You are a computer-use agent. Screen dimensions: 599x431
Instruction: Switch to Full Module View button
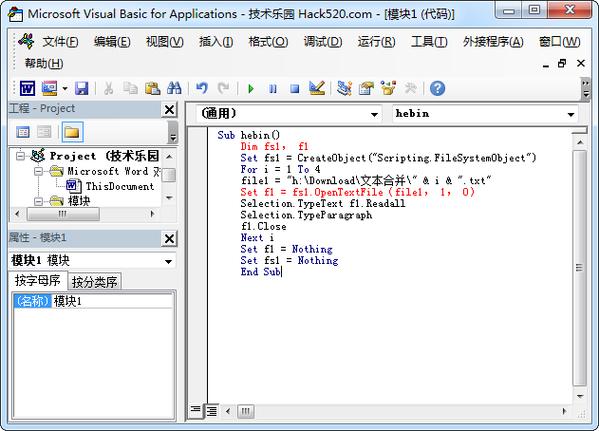coord(211,411)
